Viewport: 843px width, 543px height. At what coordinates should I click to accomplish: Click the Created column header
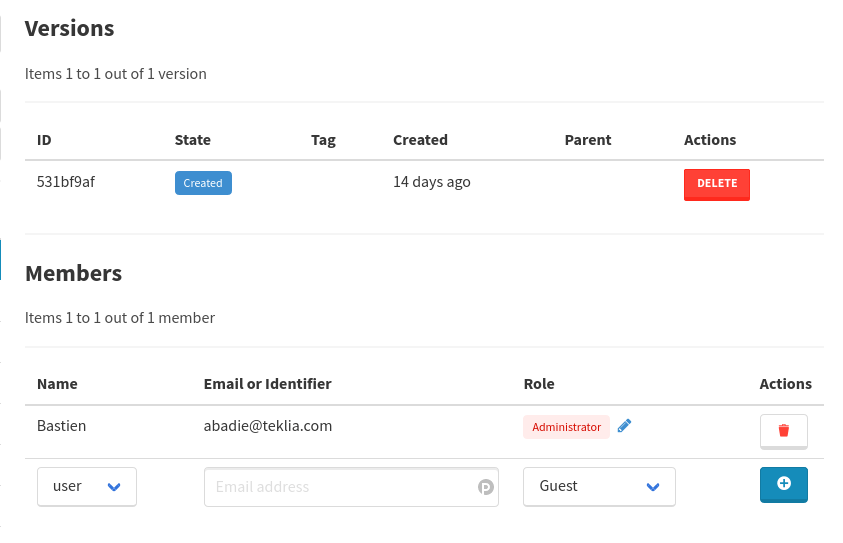point(420,140)
